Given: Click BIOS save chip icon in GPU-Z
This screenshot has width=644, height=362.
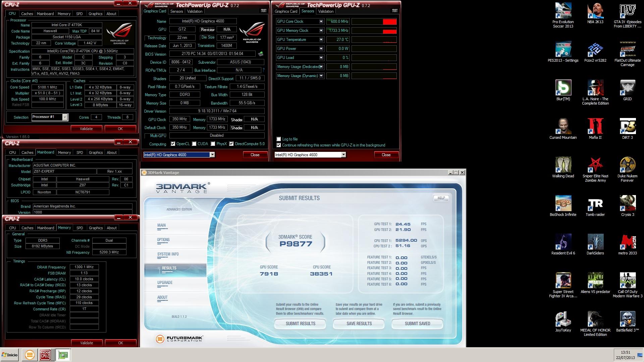Looking at the screenshot, I should [261, 54].
